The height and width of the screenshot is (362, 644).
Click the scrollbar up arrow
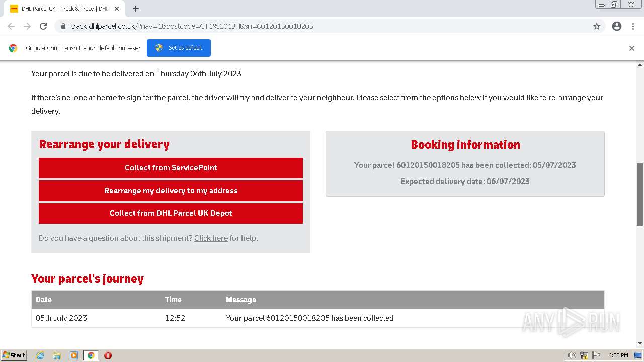click(640, 65)
